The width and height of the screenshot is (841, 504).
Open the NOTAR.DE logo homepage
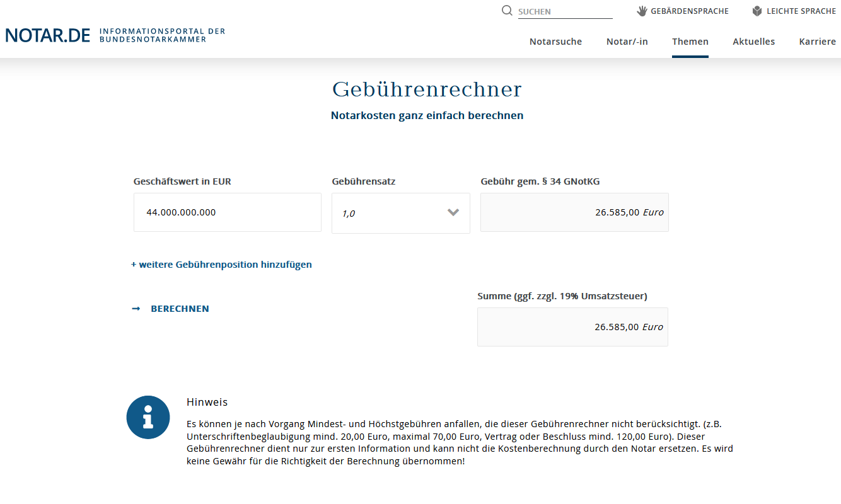[x=48, y=35]
